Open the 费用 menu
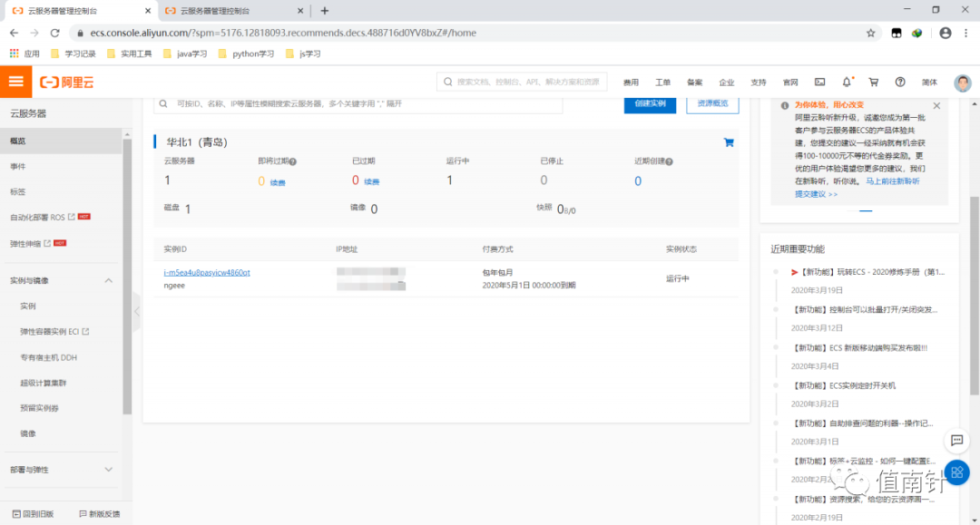Screen dimensions: 980x525 pos(631,83)
